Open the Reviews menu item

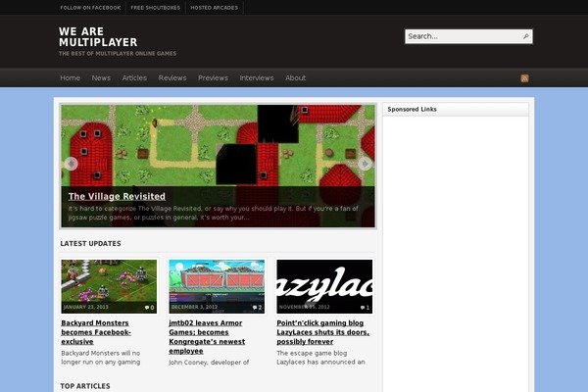172,78
